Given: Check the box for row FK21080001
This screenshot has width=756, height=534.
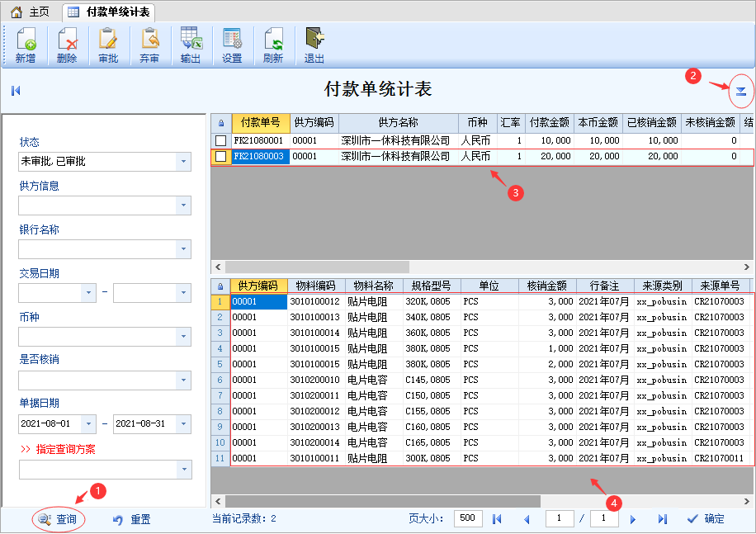Looking at the screenshot, I should click(x=221, y=141).
